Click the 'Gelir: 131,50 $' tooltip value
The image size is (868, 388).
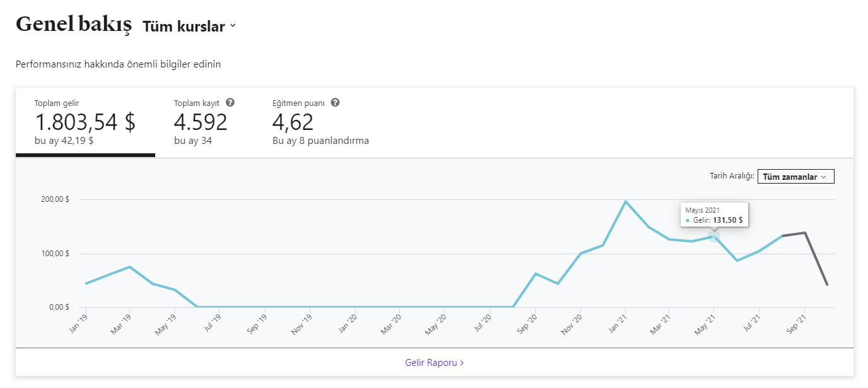pyautogui.click(x=717, y=220)
